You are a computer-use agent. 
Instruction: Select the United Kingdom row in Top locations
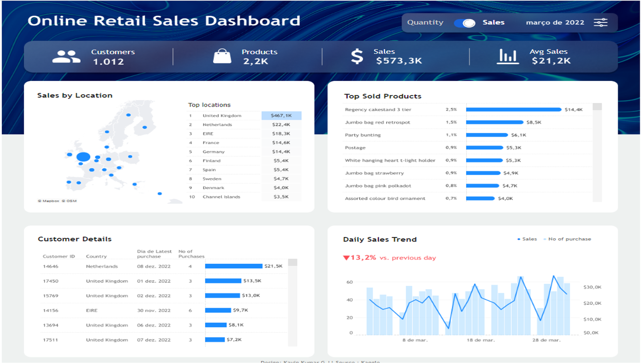[240, 115]
